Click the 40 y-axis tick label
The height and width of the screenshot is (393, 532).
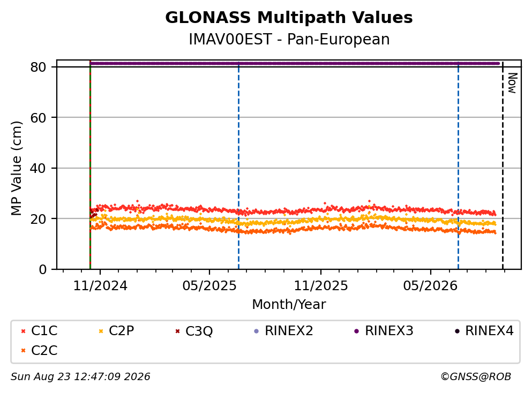tap(38, 169)
